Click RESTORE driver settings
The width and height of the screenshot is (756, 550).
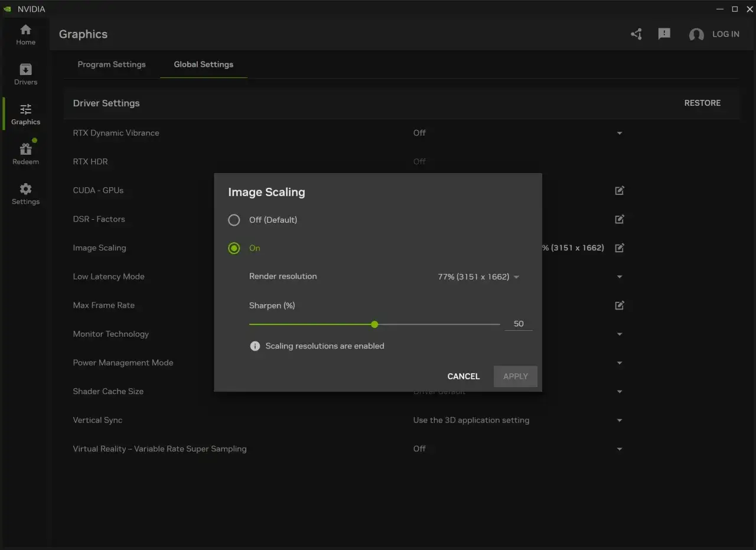[x=702, y=103]
